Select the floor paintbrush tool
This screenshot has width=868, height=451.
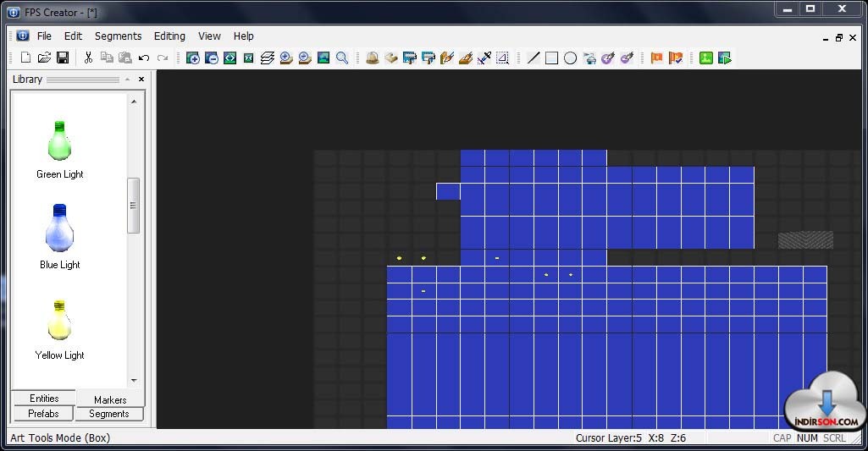click(466, 58)
